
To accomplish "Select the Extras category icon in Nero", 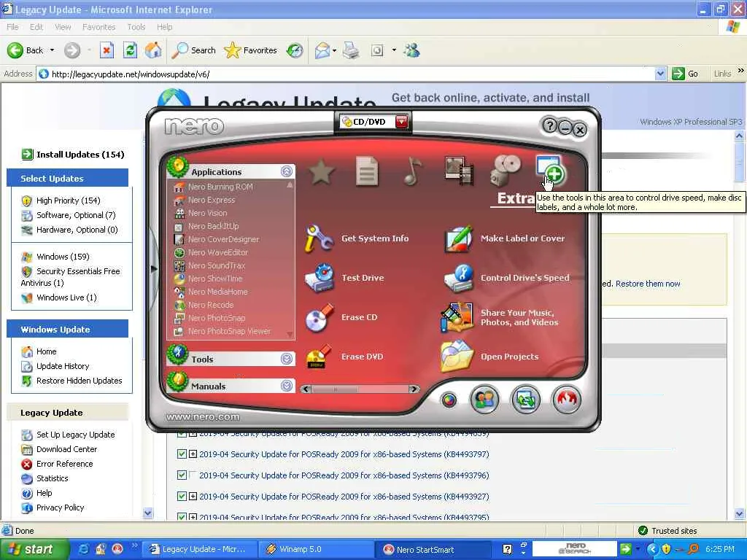I will 550,169.
